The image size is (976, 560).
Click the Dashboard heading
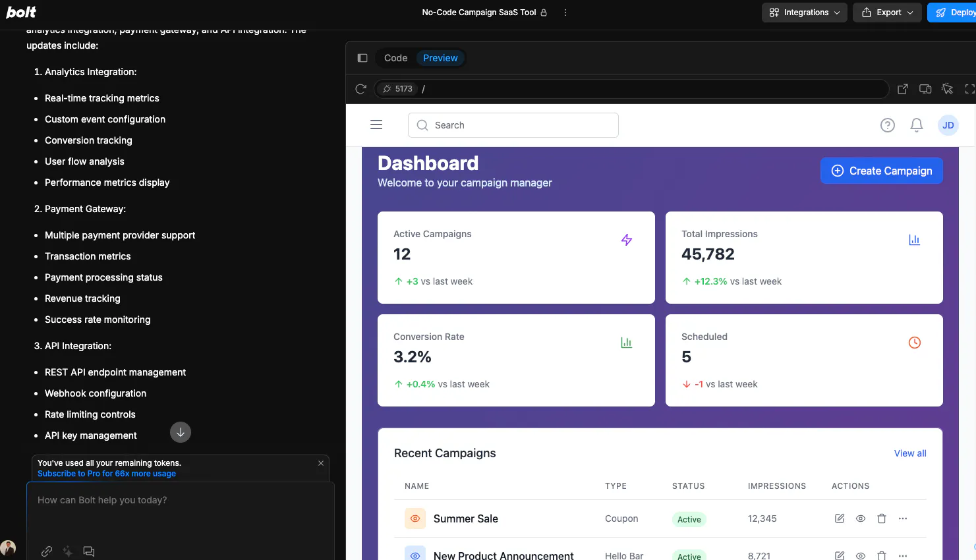pyautogui.click(x=428, y=163)
